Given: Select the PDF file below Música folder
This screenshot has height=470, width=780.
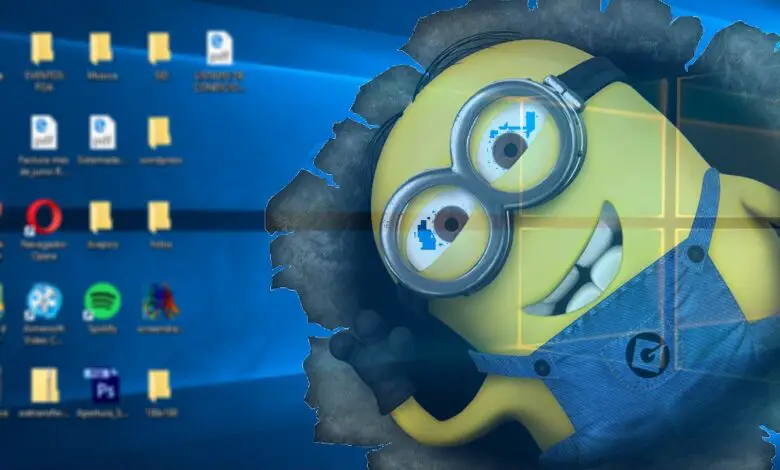Looking at the screenshot, I should click(x=102, y=132).
